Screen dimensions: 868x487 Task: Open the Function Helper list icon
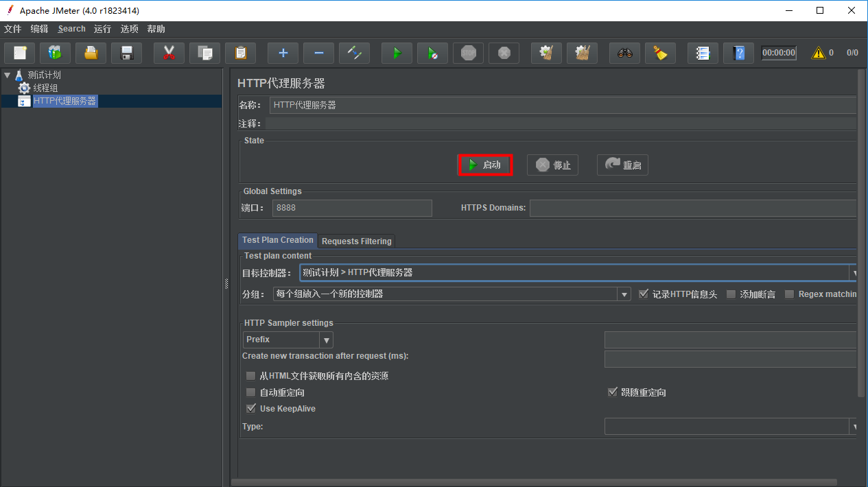(x=703, y=53)
